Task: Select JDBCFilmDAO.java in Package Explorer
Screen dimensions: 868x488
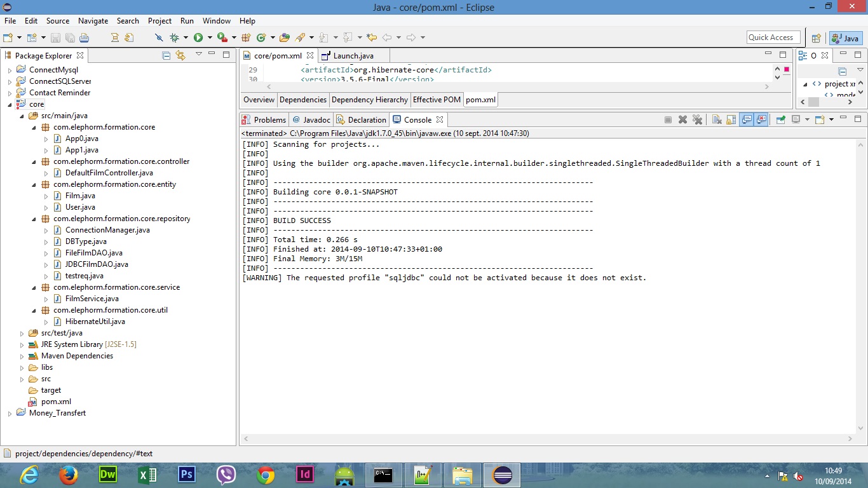Action: (97, 264)
